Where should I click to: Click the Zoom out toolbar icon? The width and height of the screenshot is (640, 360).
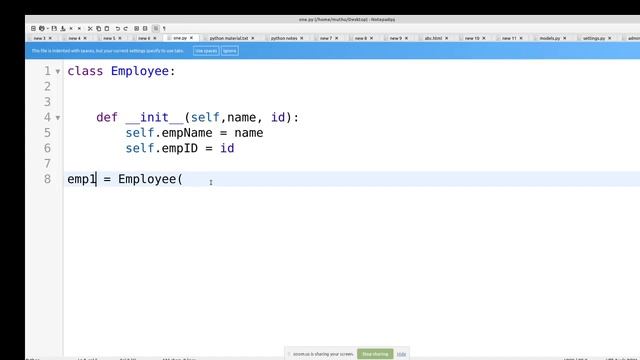[145, 29]
